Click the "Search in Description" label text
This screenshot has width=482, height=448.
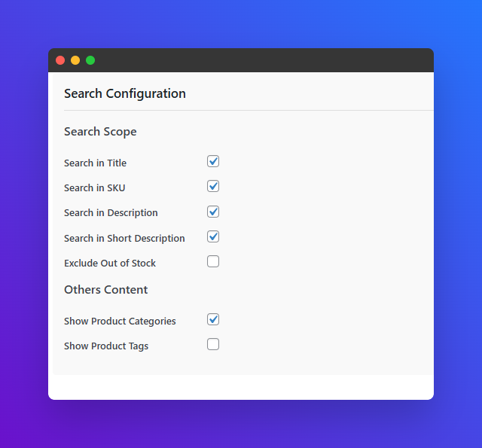click(111, 213)
